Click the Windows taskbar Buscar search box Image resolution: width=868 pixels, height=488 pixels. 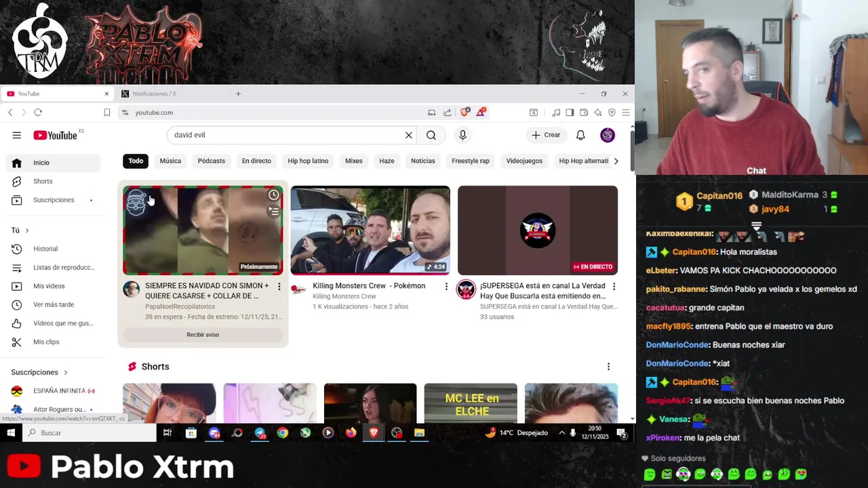tap(90, 432)
